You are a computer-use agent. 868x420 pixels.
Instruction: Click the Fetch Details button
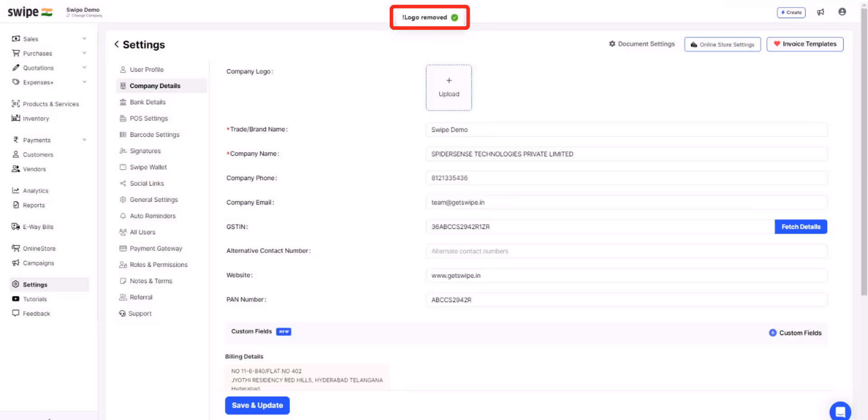[801, 227]
